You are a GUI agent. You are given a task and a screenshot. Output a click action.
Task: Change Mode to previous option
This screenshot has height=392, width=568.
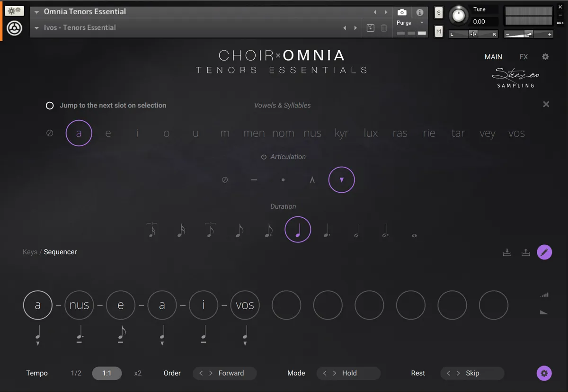325,373
